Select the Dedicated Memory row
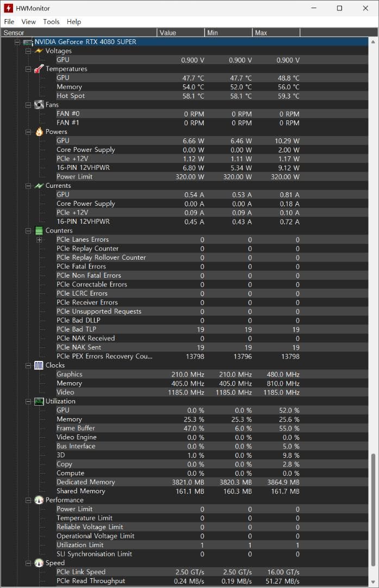Viewport: 379px width, 588px height. (x=212, y=482)
